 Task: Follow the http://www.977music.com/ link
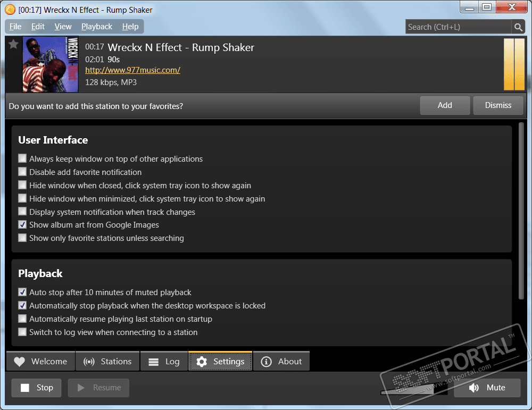point(132,70)
